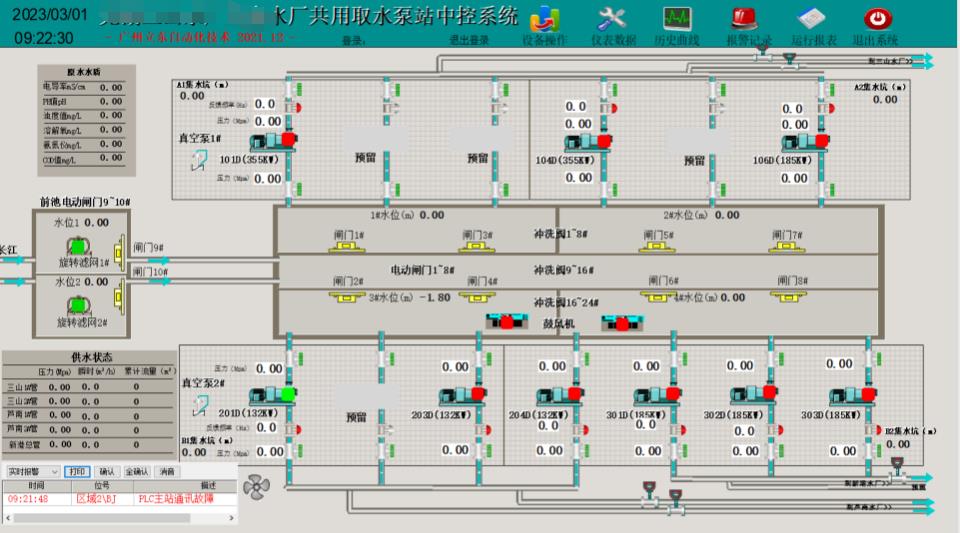
Task: Click the 确认 acknowledge button
Action: point(107,472)
